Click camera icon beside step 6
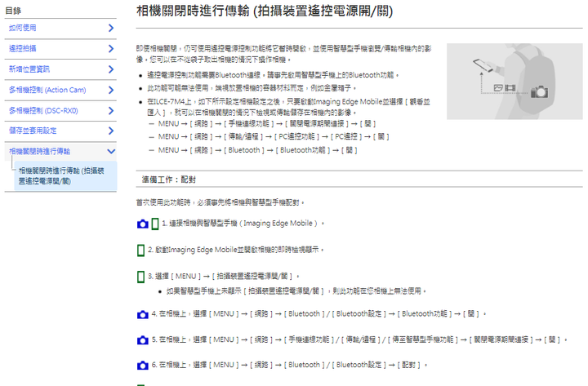 (x=142, y=366)
